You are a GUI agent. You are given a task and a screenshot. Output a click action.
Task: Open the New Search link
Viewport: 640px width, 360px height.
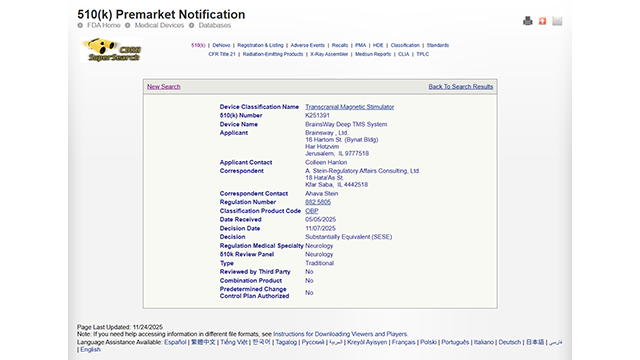click(x=164, y=87)
